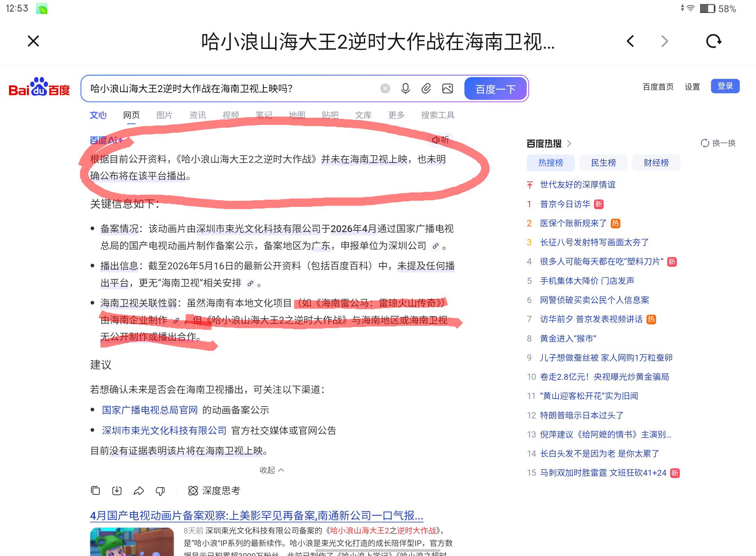This screenshot has height=556, width=756.
Task: Open the 地图 tab
Action: click(x=297, y=115)
